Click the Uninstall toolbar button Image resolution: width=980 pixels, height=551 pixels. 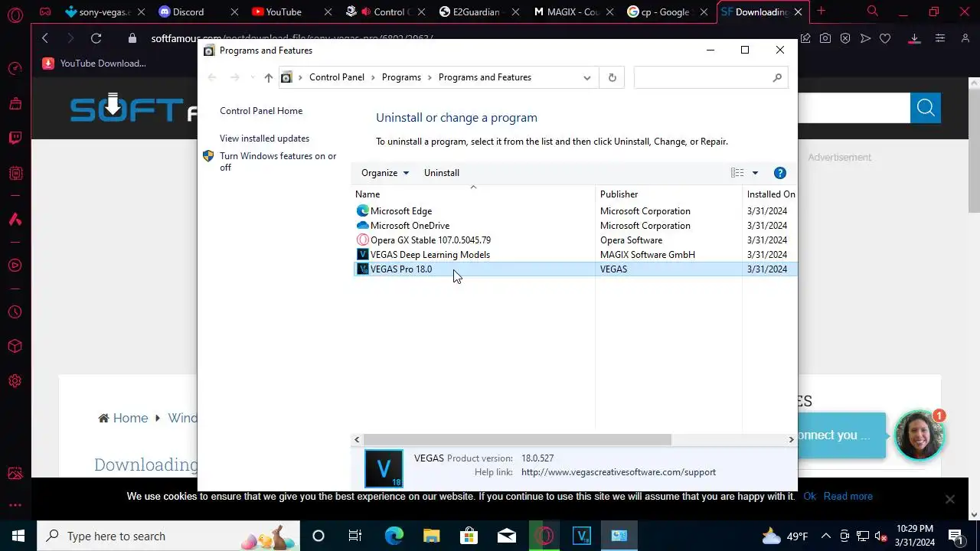coord(442,173)
